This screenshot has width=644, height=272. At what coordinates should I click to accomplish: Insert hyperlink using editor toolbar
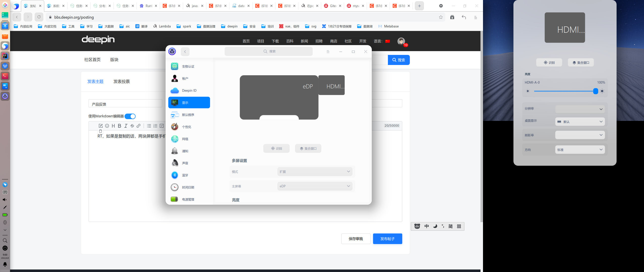point(138,126)
